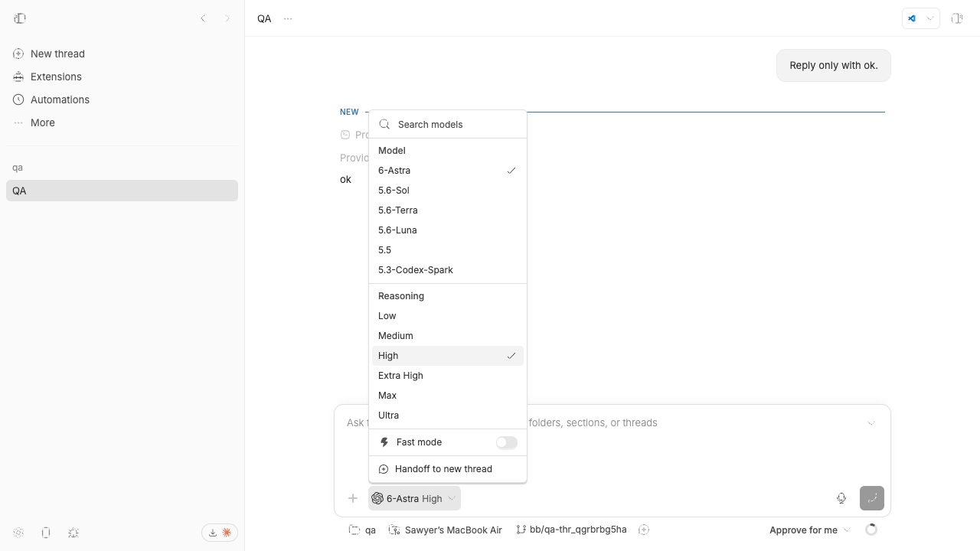Start a New thread
The image size is (980, 551).
click(x=122, y=54)
